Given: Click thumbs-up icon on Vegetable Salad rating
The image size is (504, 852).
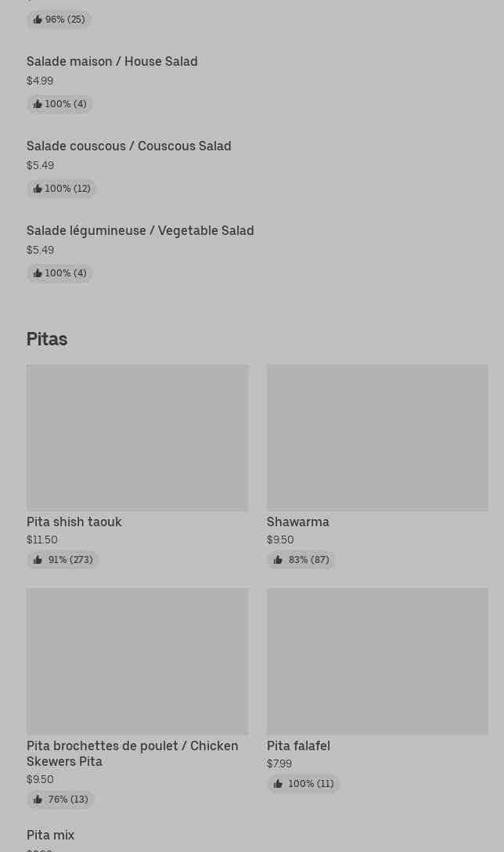Looking at the screenshot, I should click(x=38, y=273).
